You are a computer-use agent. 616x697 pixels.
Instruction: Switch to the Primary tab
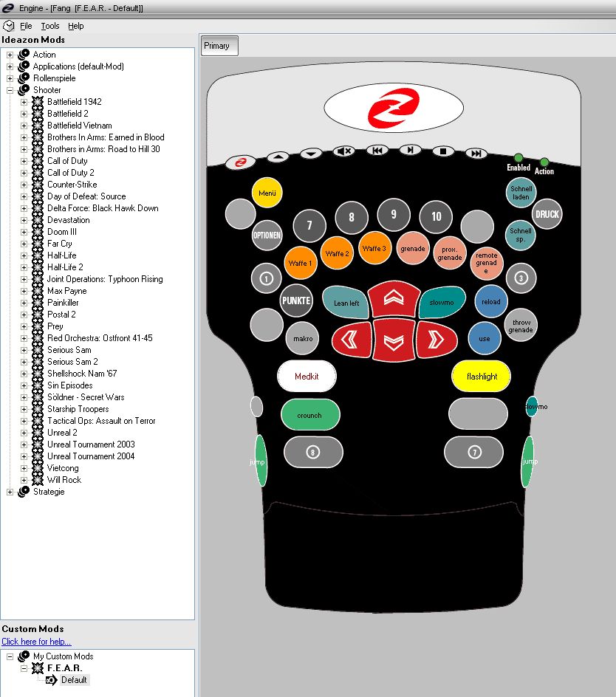pos(219,46)
